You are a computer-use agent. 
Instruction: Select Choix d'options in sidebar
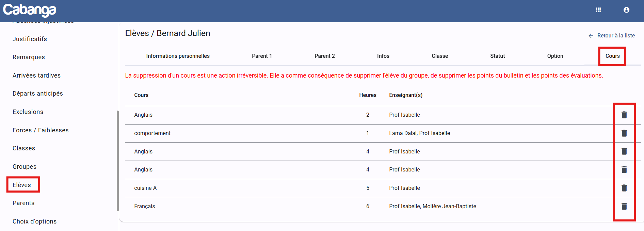34,221
